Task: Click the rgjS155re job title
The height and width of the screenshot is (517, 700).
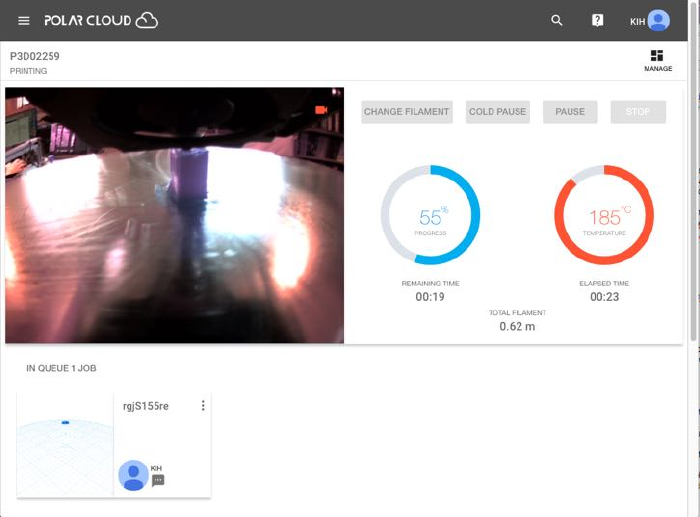Action: 146,406
